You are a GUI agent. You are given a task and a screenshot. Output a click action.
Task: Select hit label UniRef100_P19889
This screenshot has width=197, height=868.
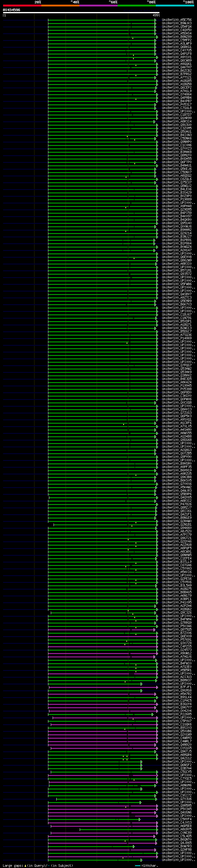(x=177, y=199)
